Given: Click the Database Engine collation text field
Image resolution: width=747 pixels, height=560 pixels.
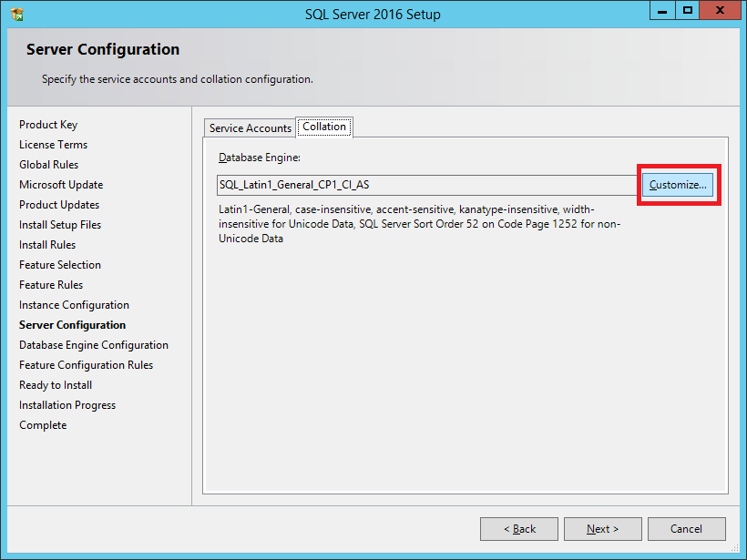Looking at the screenshot, I should [426, 185].
